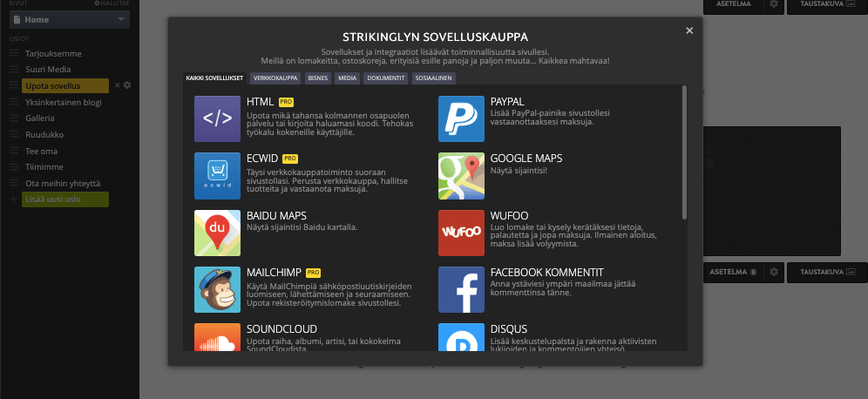Pick the Facebook Kommentit icon
868x399 pixels.
[461, 290]
